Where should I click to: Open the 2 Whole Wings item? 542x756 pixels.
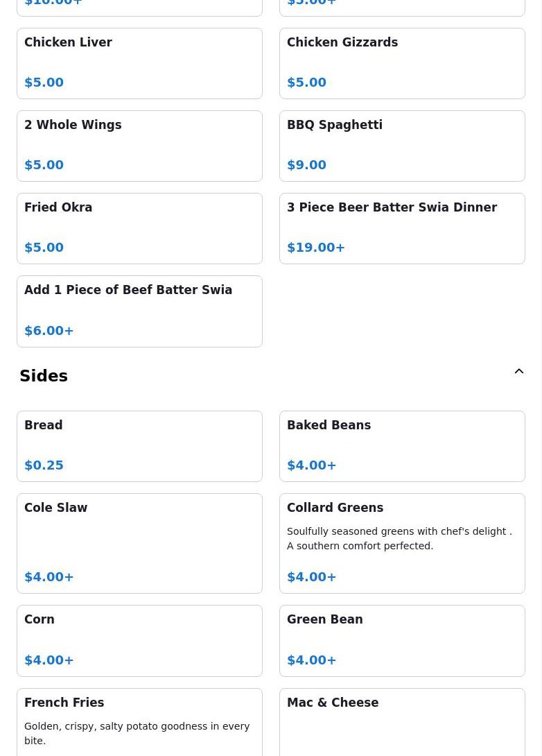tap(139, 146)
